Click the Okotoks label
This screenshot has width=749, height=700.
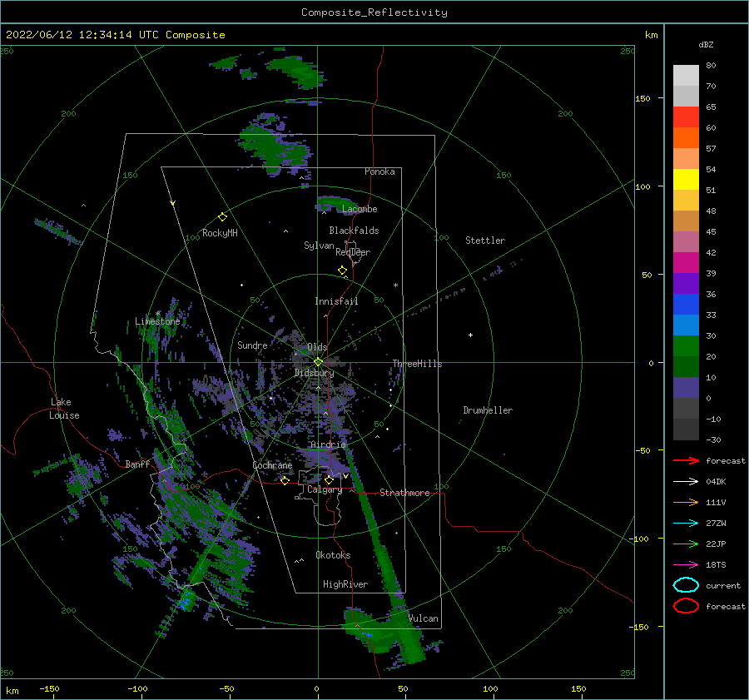(x=333, y=555)
